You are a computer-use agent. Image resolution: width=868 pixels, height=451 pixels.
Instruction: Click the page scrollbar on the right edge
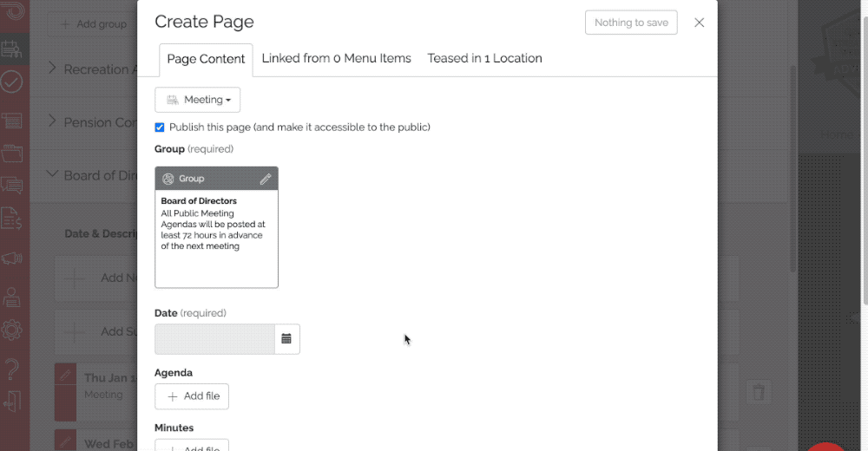[x=865, y=160]
